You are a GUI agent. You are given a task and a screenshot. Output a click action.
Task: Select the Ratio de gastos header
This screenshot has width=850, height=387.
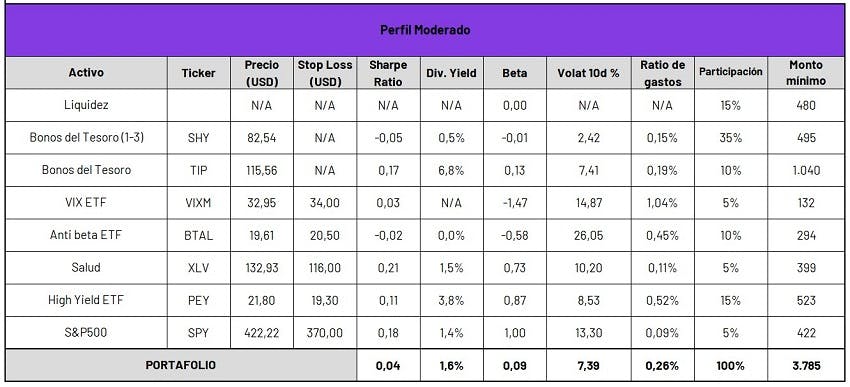tap(662, 73)
